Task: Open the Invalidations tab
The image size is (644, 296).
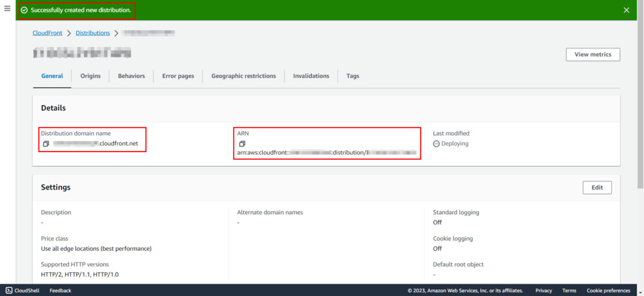Action: (x=311, y=76)
